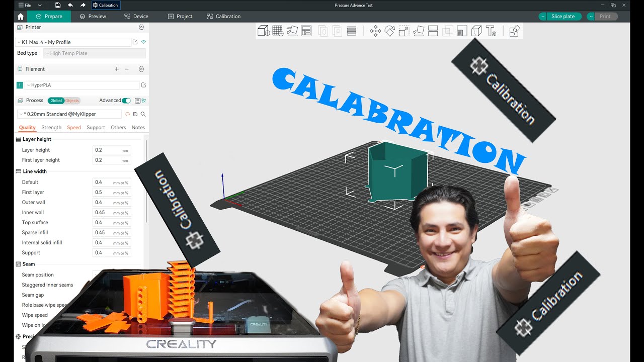The width and height of the screenshot is (644, 362).
Task: Click the settings panel vertical scrollbar
Action: coord(146,181)
